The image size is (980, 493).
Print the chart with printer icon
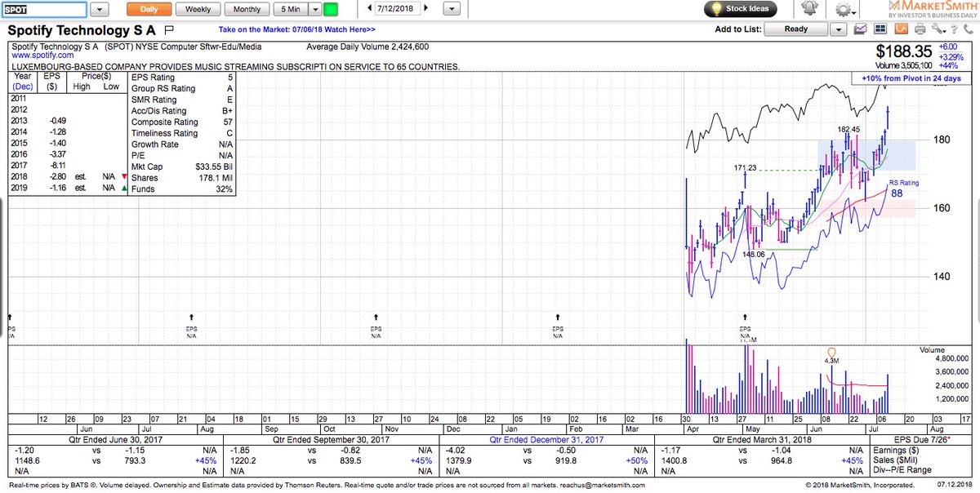point(920,29)
